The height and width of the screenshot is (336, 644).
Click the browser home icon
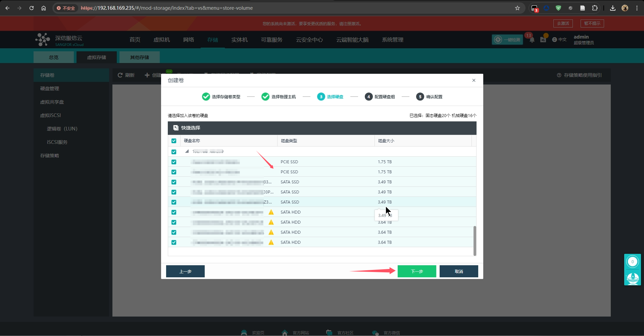(44, 8)
